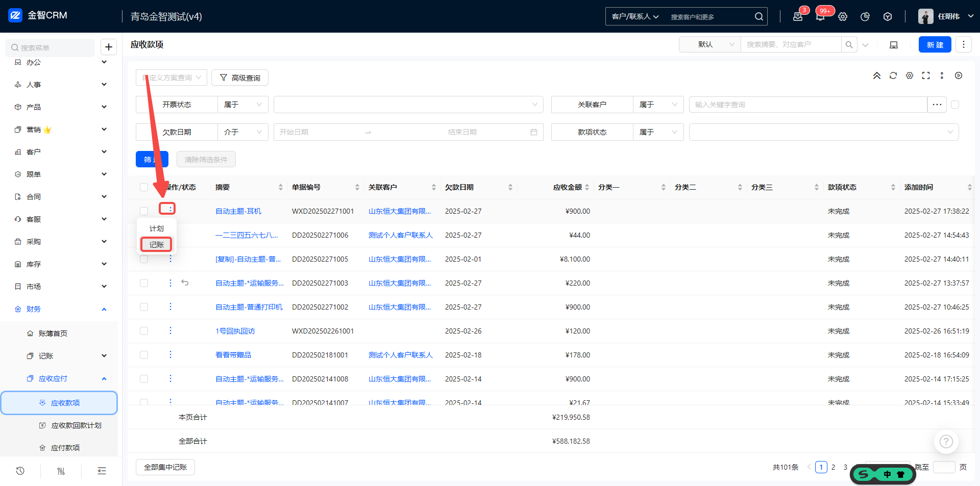Select 计划 in the row popup menu
The height and width of the screenshot is (486, 980).
[x=157, y=228]
